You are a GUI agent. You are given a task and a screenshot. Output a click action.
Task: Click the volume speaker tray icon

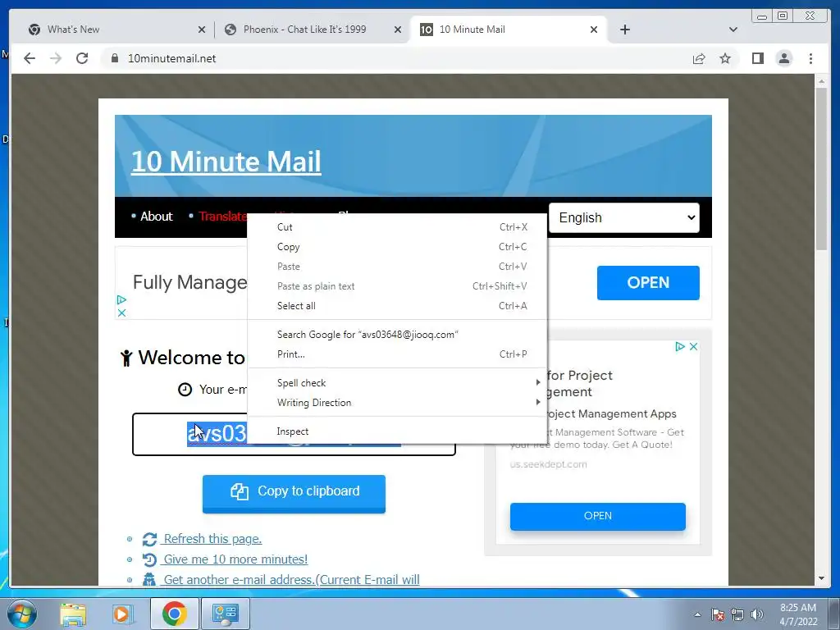click(x=757, y=614)
